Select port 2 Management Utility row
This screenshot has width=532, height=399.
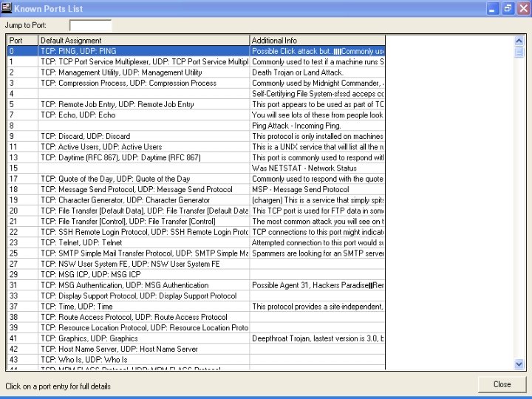point(196,72)
